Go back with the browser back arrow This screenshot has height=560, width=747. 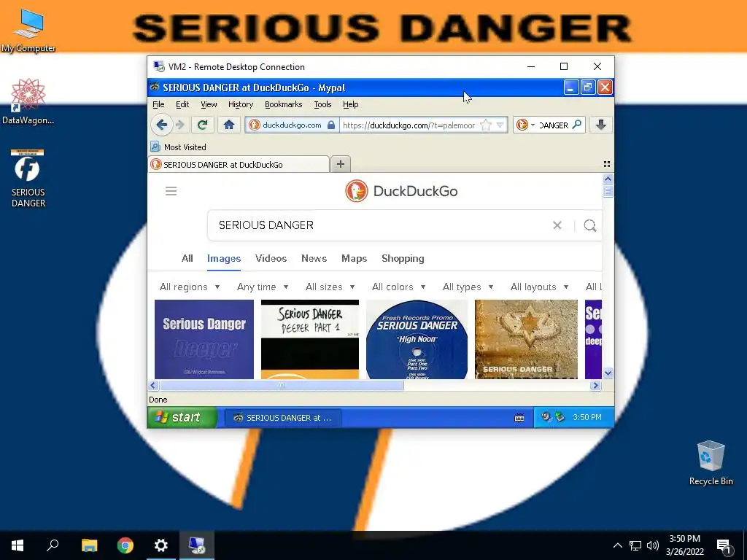[x=161, y=125]
